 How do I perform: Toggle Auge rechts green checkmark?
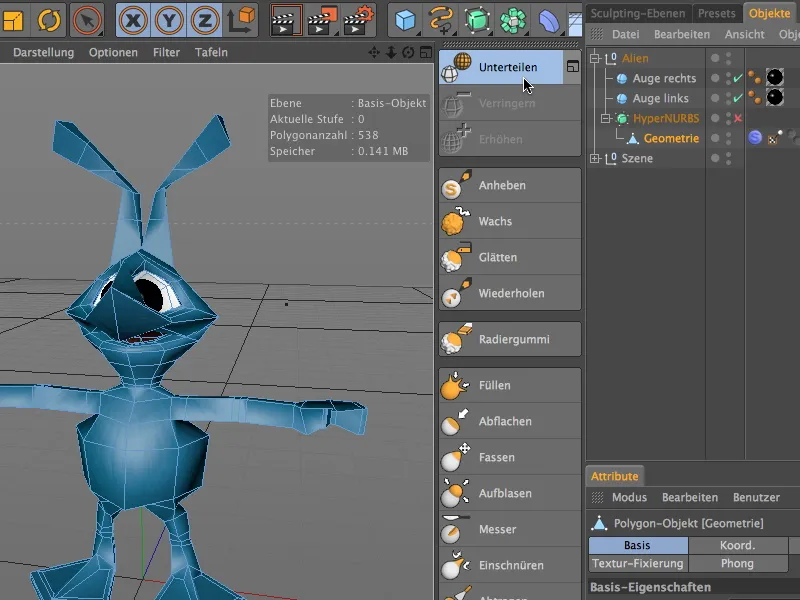click(x=738, y=78)
